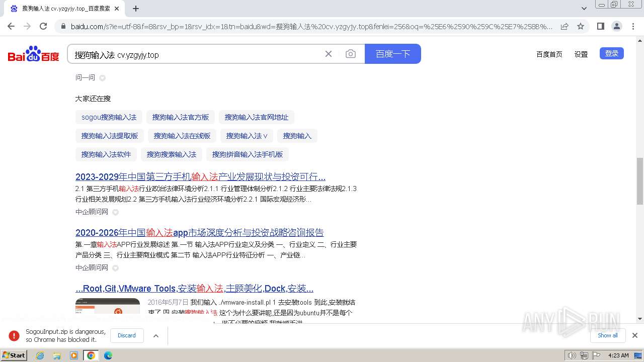
Task: Expand the second 中企顾问网 dropdown arrow
Action: tap(115, 268)
